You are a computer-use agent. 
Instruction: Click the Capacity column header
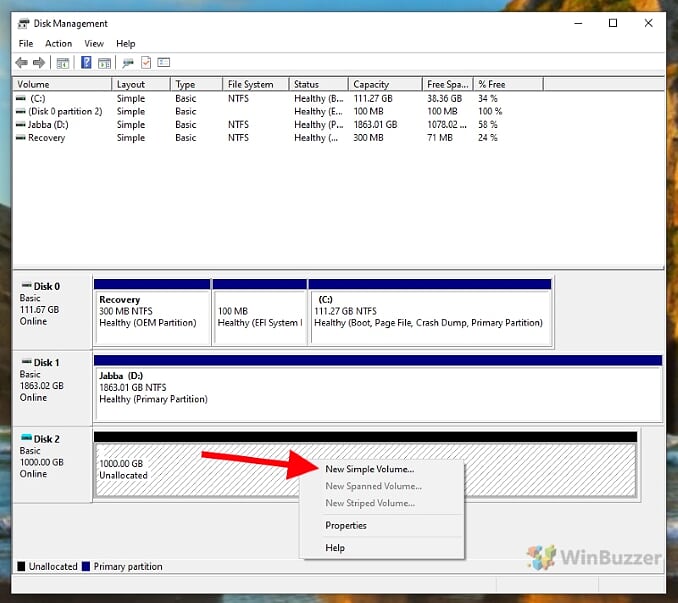point(385,84)
